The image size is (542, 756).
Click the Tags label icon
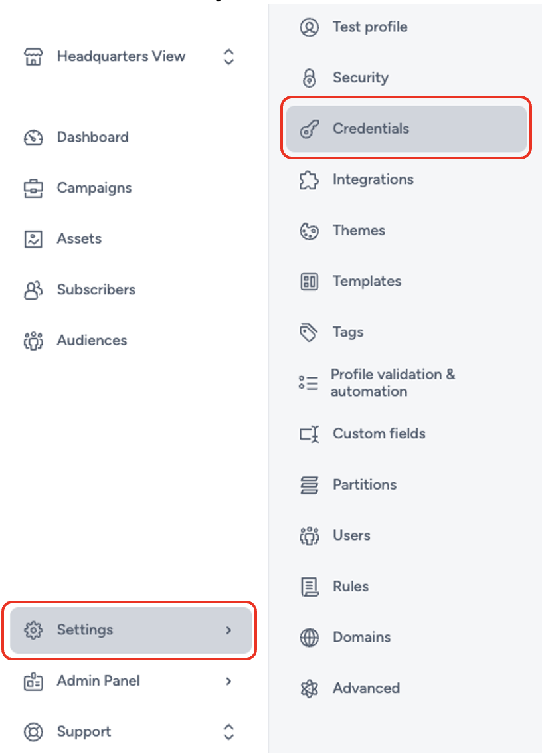click(x=310, y=331)
